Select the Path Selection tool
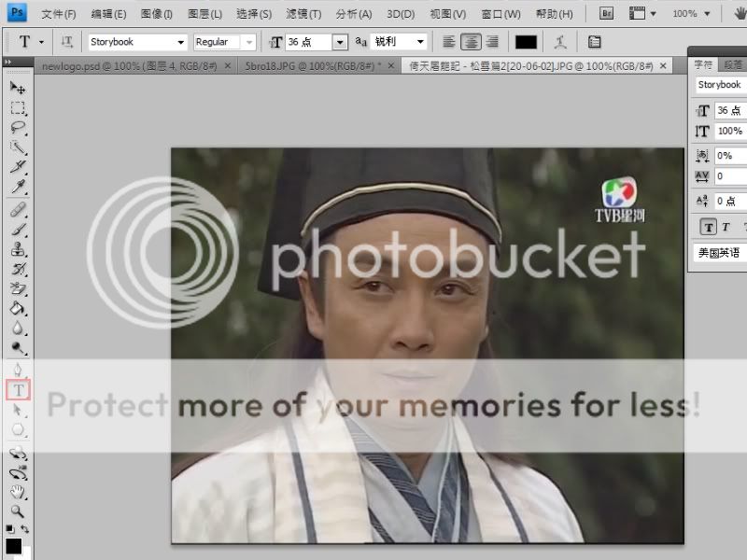 pyautogui.click(x=18, y=410)
